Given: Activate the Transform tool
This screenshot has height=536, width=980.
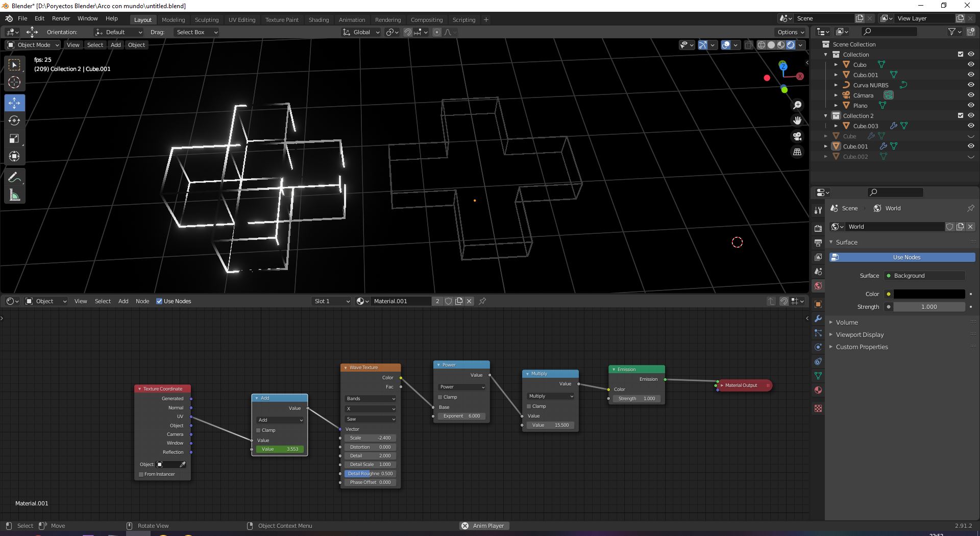Looking at the screenshot, I should pos(14,157).
